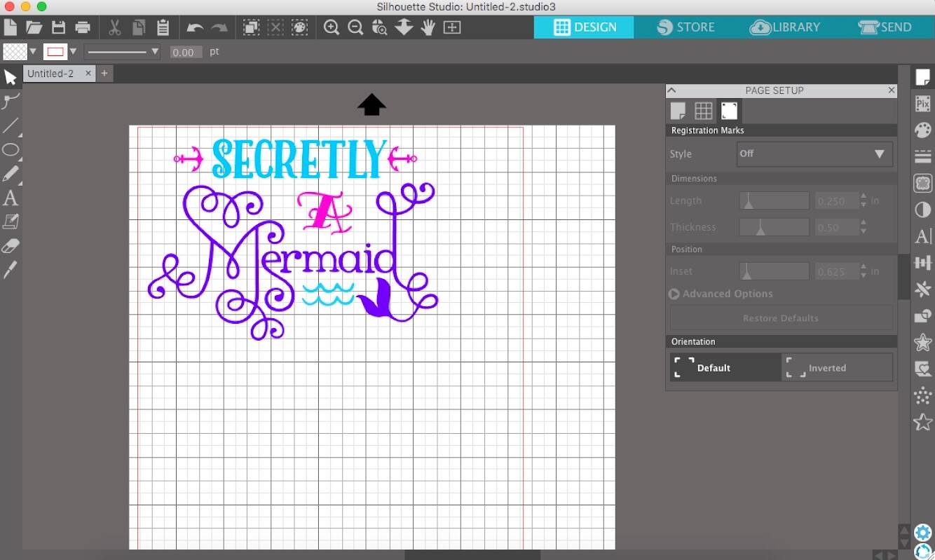The width and height of the screenshot is (935, 560).
Task: Add a new document tab
Action: pos(104,74)
